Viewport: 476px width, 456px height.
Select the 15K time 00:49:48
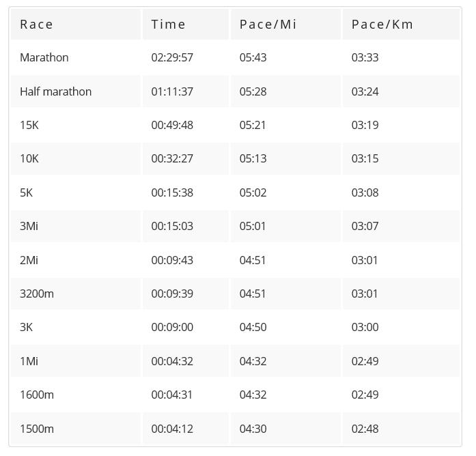coord(172,125)
